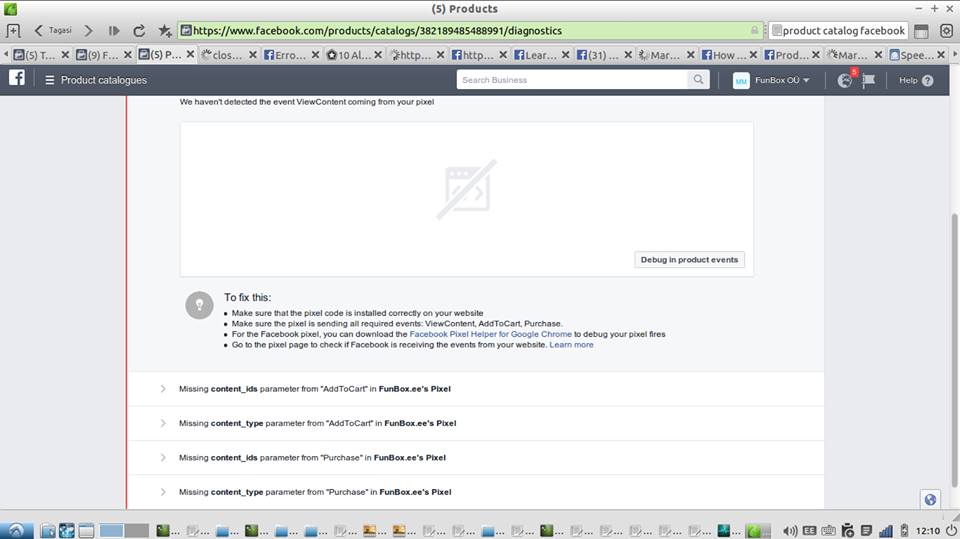Open the Product catalogues hamburger menu
Viewport: 960px width, 539px height.
pos(50,80)
